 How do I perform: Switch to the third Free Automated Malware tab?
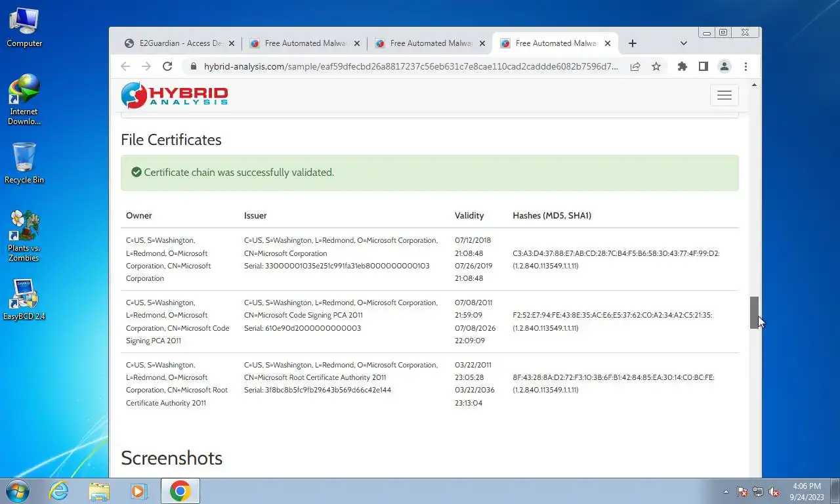click(555, 43)
